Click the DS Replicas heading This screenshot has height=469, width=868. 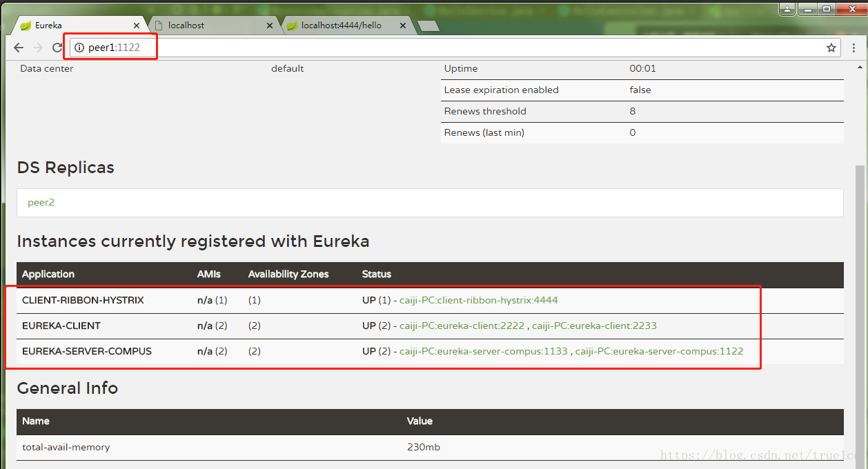point(66,168)
